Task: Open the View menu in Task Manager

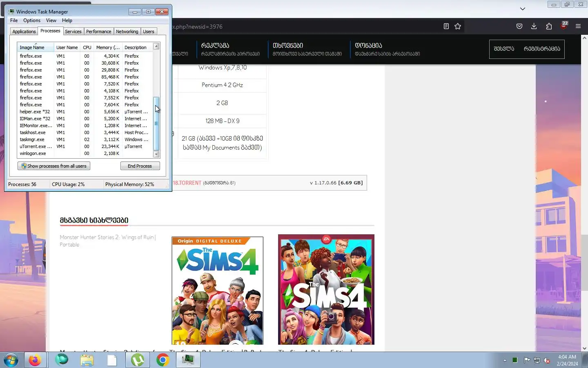Action: click(x=51, y=20)
